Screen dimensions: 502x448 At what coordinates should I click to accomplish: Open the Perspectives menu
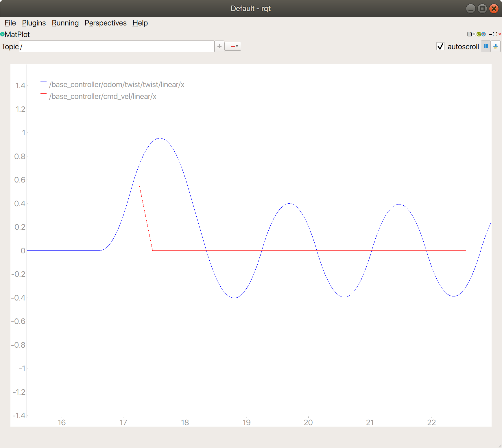pyautogui.click(x=106, y=23)
